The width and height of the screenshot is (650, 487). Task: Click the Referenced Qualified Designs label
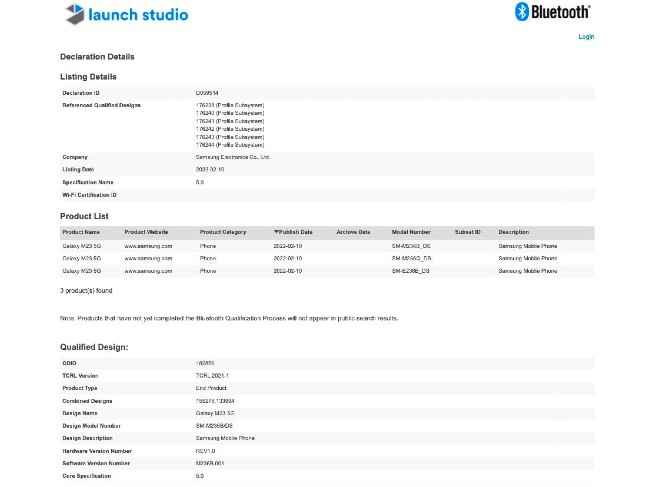point(102,105)
